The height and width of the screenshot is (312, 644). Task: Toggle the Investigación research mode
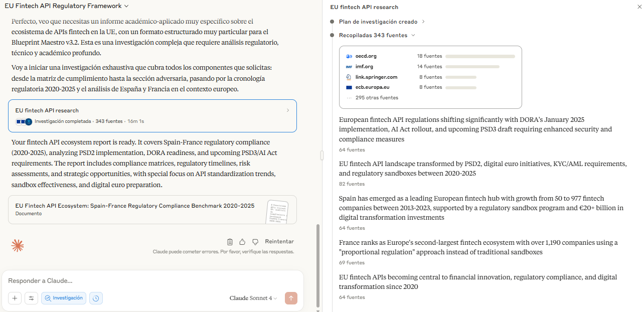click(x=64, y=298)
